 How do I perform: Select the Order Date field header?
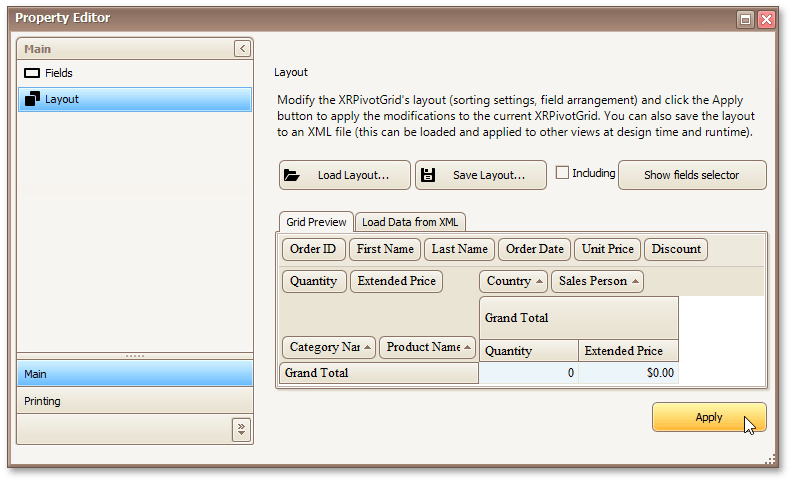(534, 250)
